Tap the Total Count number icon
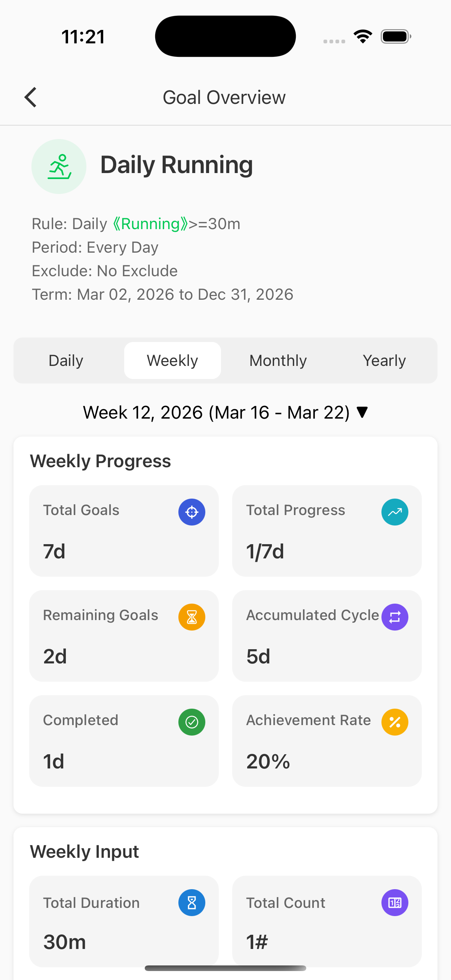 coord(395,902)
